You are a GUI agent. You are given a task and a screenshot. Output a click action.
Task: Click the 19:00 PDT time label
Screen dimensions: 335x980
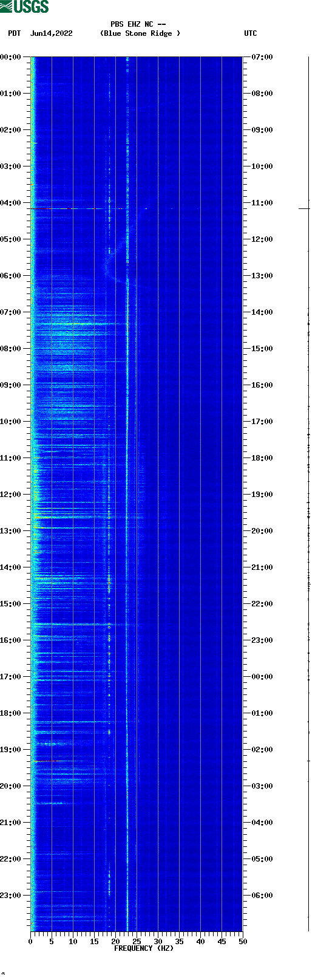tap(11, 750)
